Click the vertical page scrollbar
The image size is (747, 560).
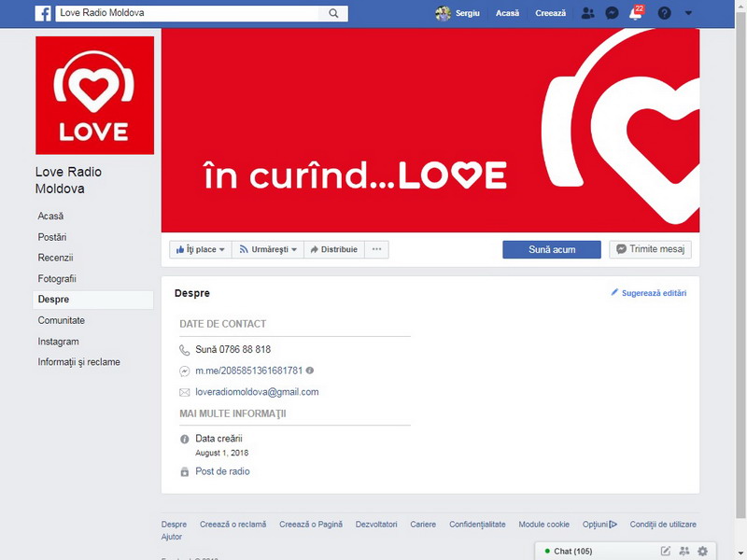click(740, 264)
